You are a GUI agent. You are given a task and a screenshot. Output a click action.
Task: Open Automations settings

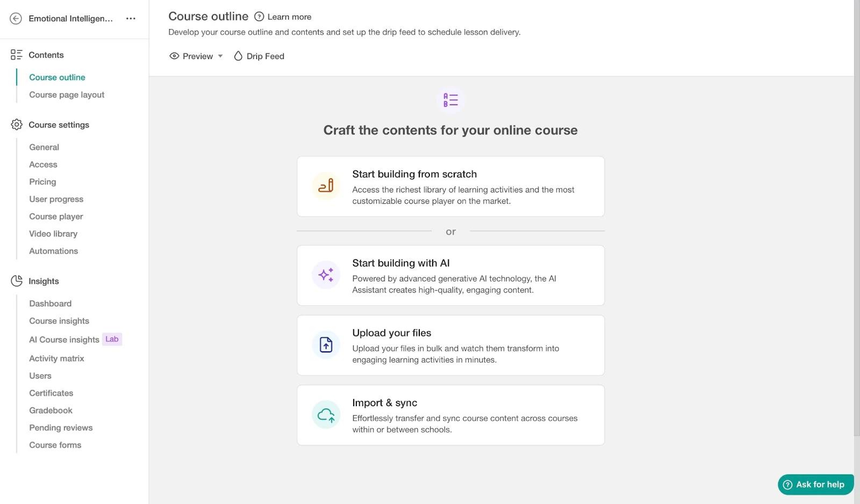click(x=53, y=251)
